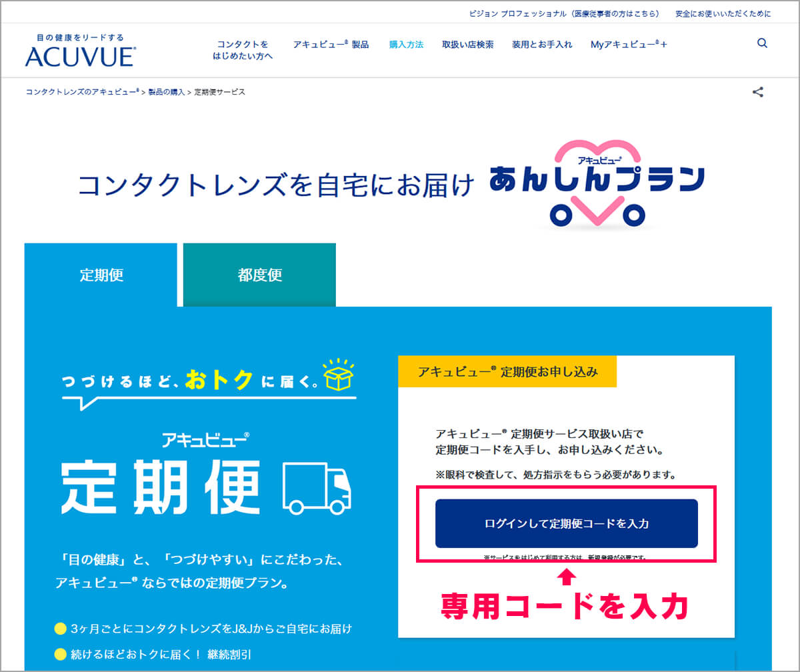Switch to the 都度便 tab
The width and height of the screenshot is (800, 672).
coord(259,275)
